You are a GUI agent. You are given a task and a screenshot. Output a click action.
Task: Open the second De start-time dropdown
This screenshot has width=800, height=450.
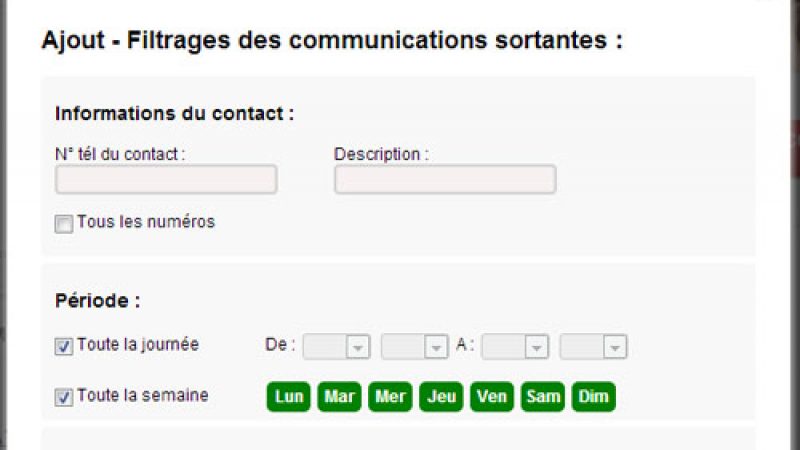[x=414, y=347]
